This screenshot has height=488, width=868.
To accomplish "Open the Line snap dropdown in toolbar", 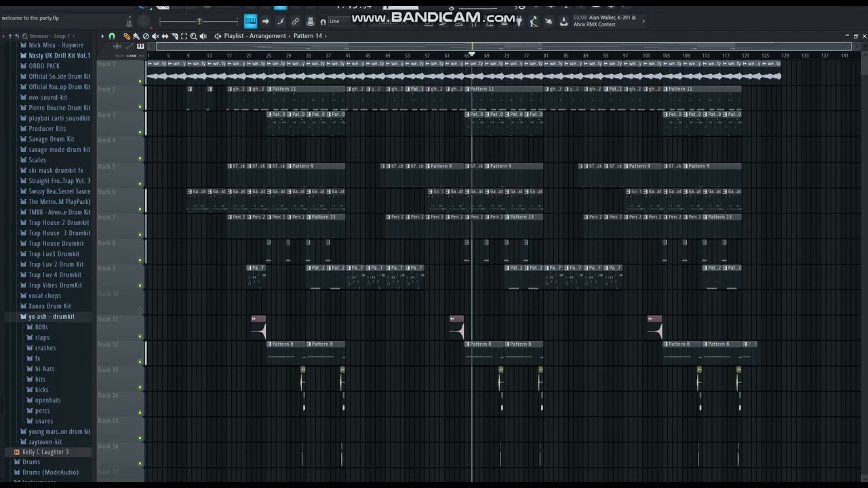I will (339, 21).
